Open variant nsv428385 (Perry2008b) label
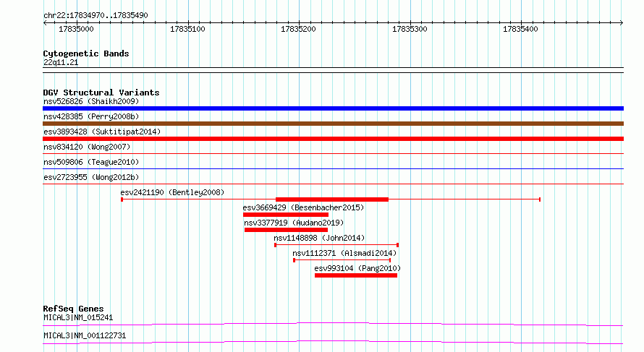Screen dimensions: 644x352 click(x=91, y=116)
